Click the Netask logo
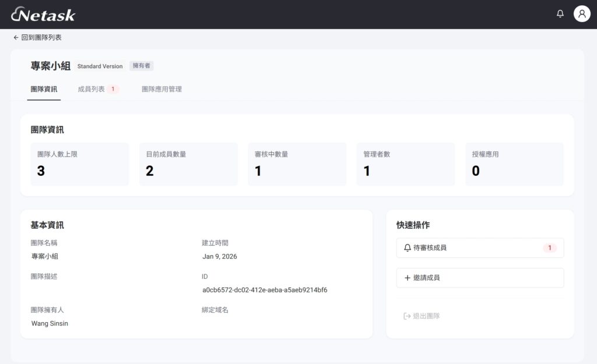The width and height of the screenshot is (597, 364). tap(43, 15)
